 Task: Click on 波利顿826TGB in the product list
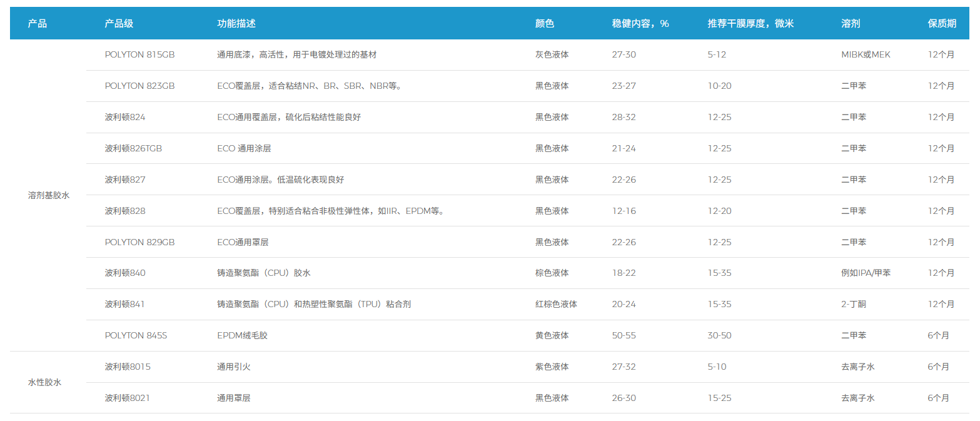click(x=133, y=149)
